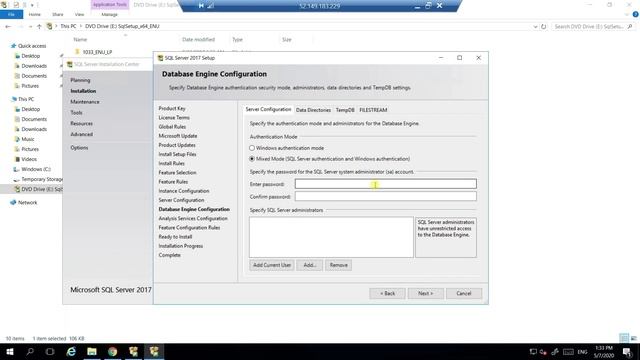Open Windows (C:) drive
The width and height of the screenshot is (640, 360).
pos(36,169)
